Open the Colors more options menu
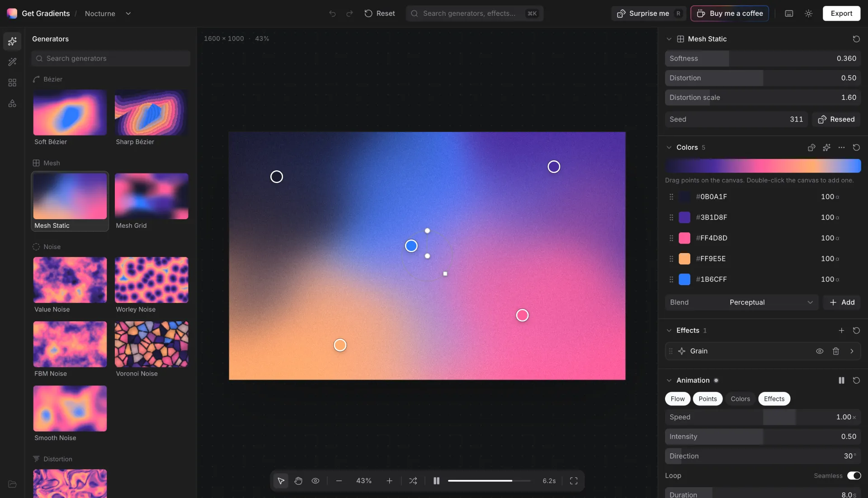This screenshot has width=868, height=498. click(x=841, y=148)
